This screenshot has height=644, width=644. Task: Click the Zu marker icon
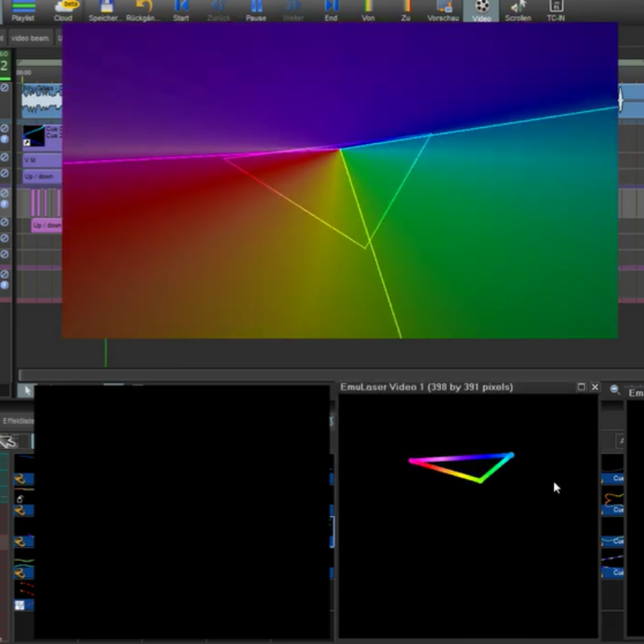(407, 10)
